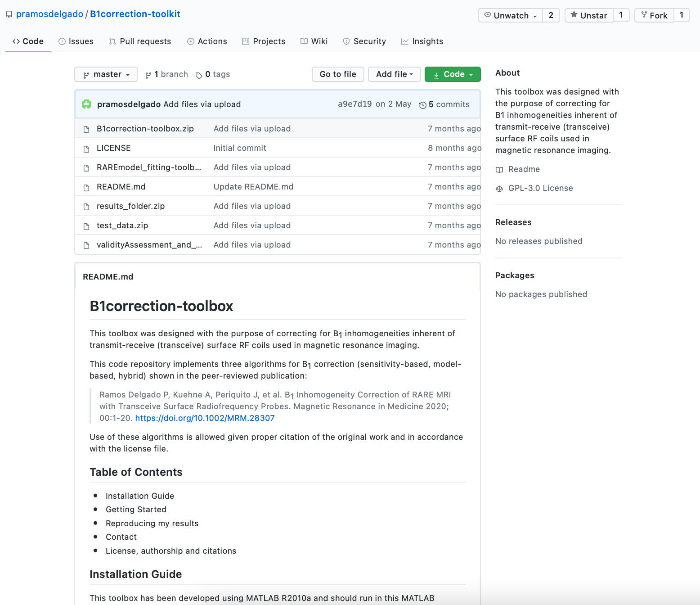
Task: Click the commits history clock icon
Action: point(422,105)
